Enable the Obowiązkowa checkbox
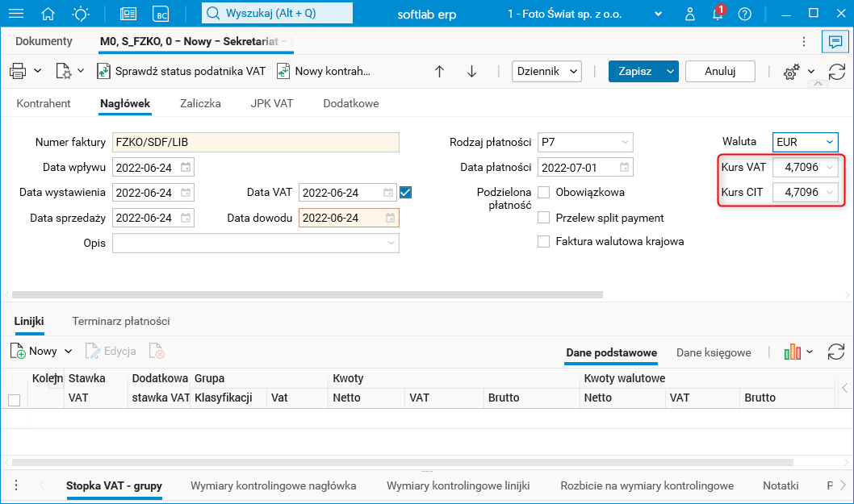Viewport: 854px width, 504px height. pos(544,193)
